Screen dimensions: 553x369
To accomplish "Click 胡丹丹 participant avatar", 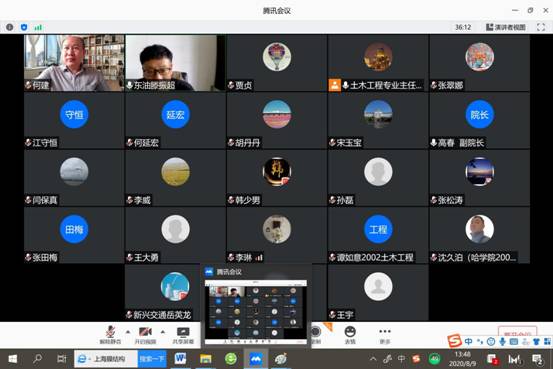I will pyautogui.click(x=277, y=114).
